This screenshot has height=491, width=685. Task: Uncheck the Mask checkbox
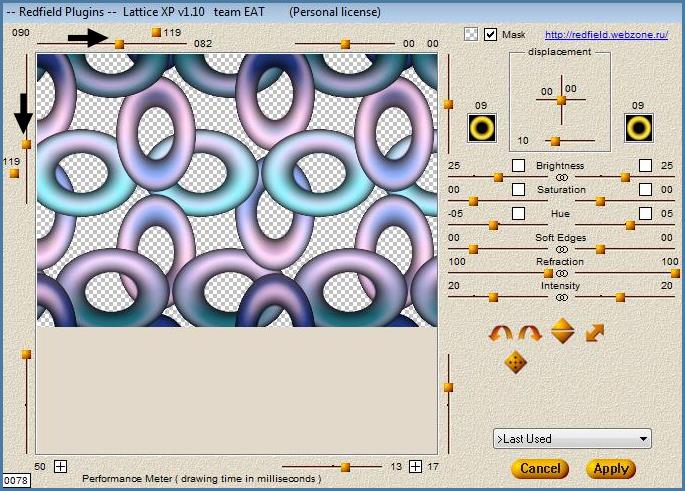490,34
